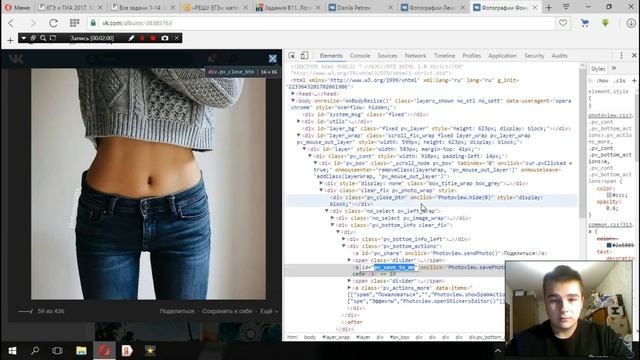Open the DevTools Profiles tab
640x360 pixels.
[471, 56]
